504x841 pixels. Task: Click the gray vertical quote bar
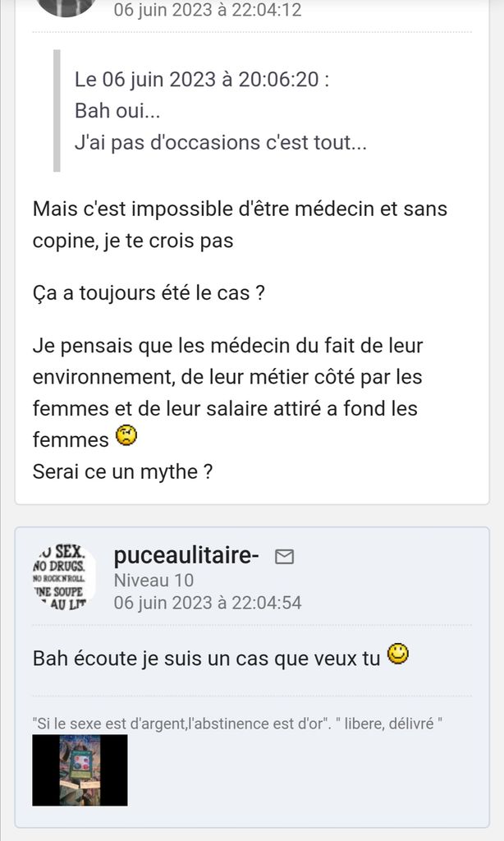point(57,111)
